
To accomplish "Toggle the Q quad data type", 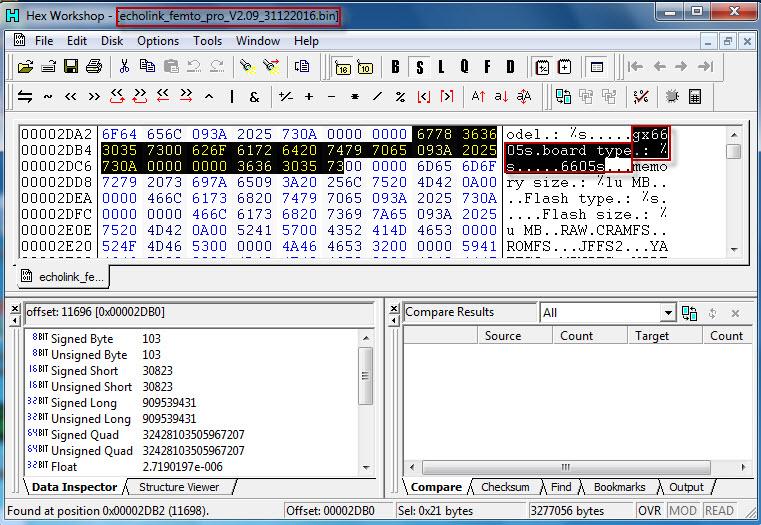I will (464, 67).
